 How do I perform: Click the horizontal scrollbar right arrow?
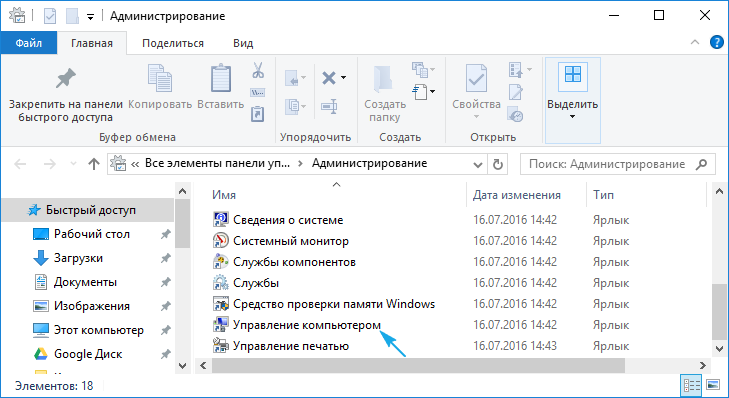(x=702, y=365)
